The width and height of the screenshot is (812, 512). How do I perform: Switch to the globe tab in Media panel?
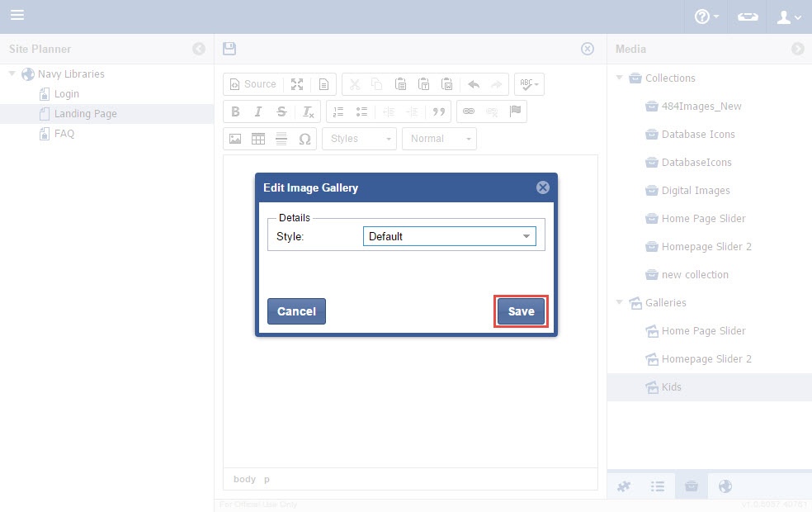pos(725,486)
